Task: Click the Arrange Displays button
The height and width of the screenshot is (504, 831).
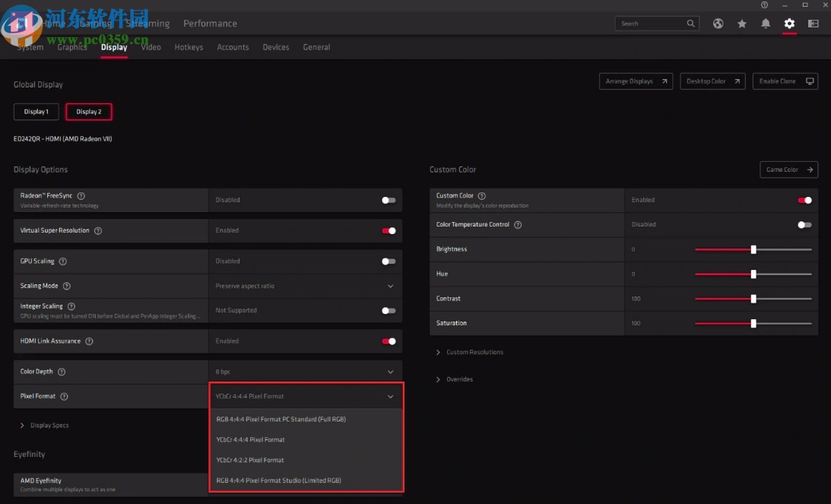Action: coord(636,81)
